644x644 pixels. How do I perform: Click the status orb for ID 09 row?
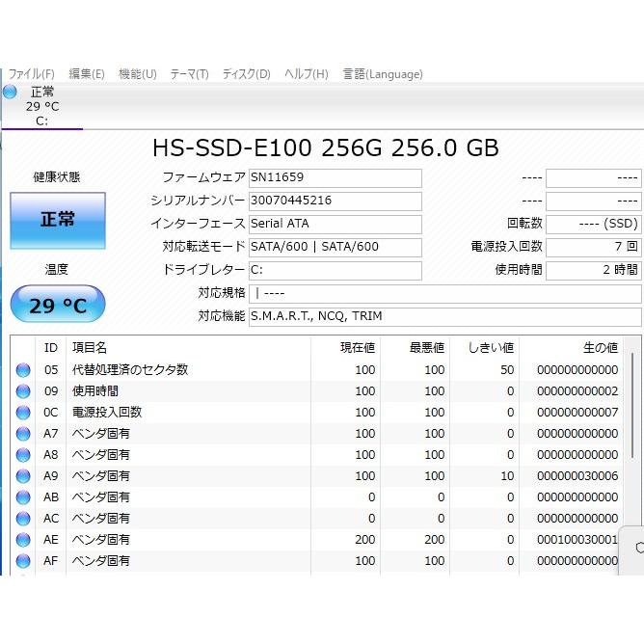(x=23, y=391)
